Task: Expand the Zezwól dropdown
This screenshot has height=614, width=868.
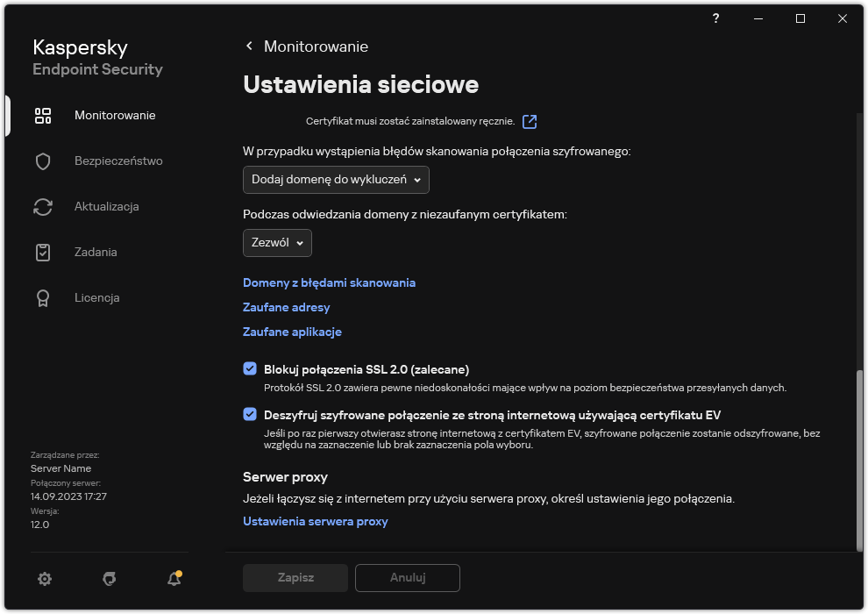Action: point(276,243)
